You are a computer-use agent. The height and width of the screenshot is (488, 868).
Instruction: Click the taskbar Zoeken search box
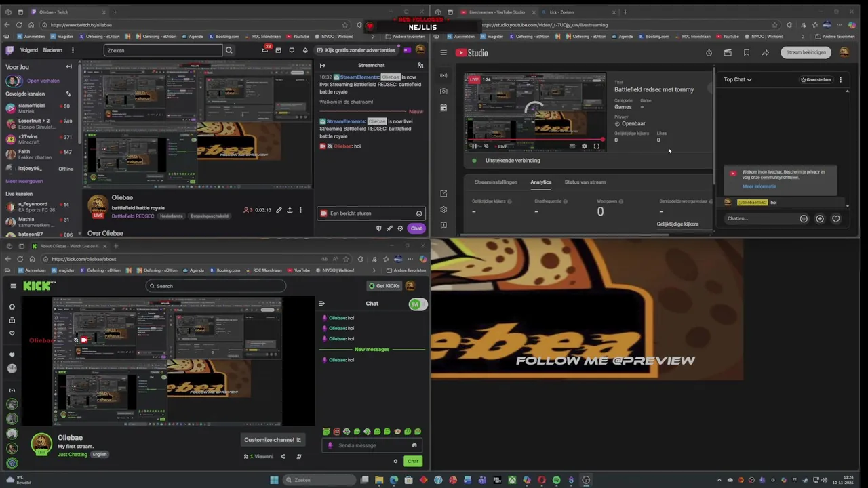[319, 480]
